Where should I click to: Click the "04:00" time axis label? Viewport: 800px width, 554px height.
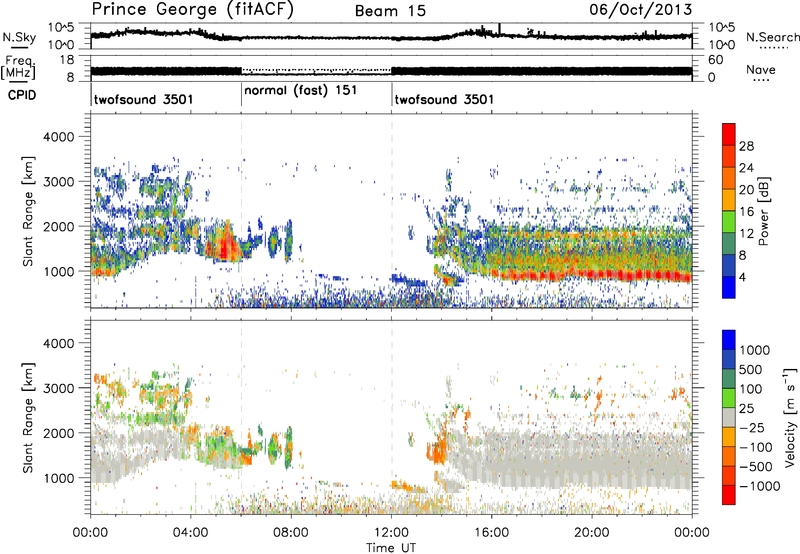pyautogui.click(x=191, y=533)
